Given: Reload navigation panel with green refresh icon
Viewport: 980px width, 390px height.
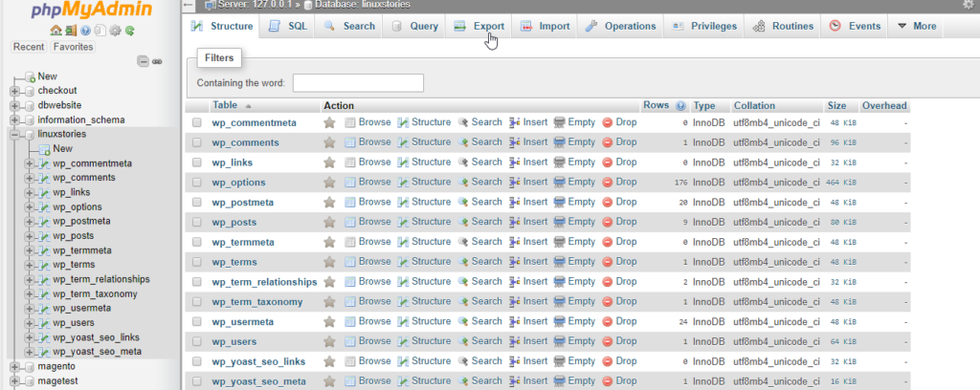Looking at the screenshot, I should click(x=130, y=30).
